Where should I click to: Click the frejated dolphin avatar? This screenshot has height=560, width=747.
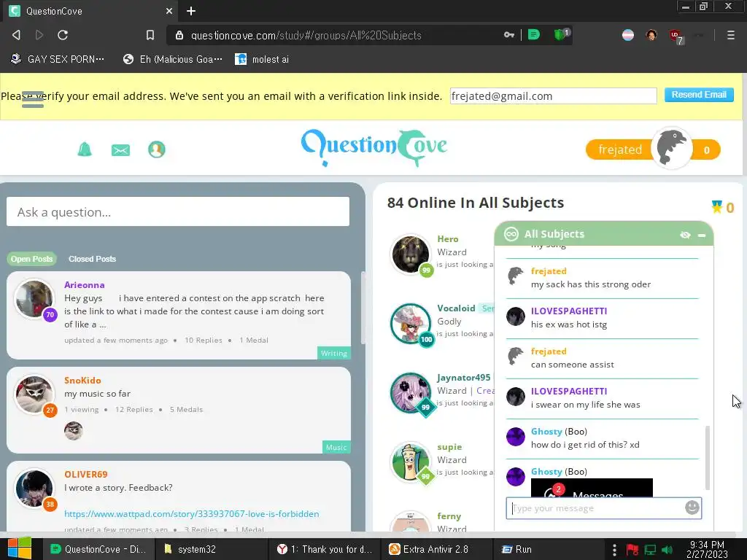671,147
